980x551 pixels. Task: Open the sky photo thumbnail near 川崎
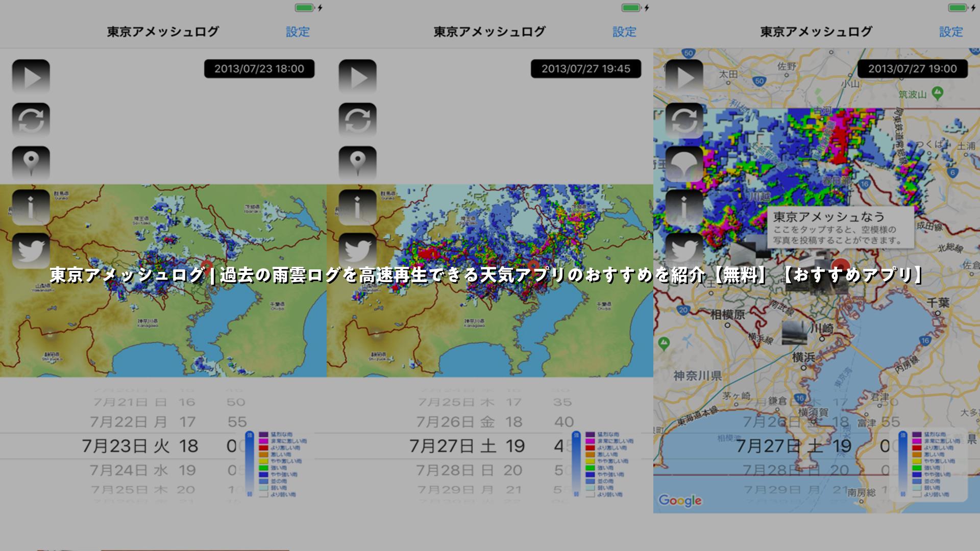click(x=794, y=333)
